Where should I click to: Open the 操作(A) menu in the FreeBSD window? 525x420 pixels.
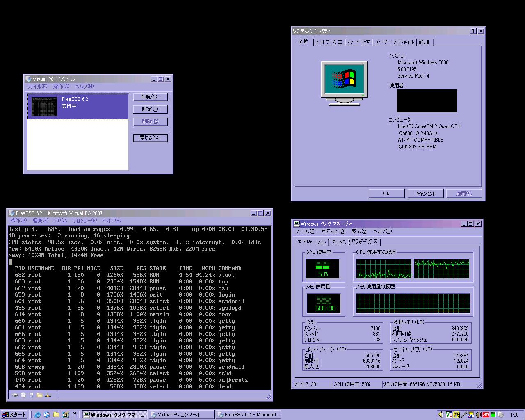tap(18, 220)
